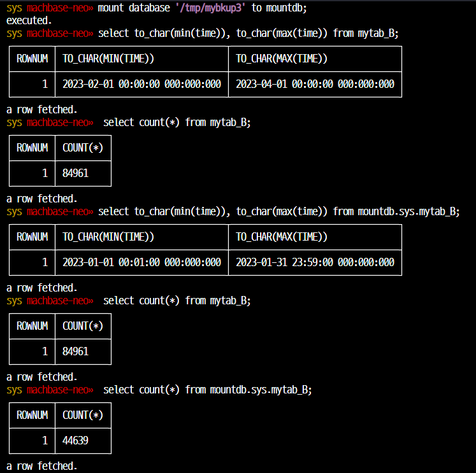The height and width of the screenshot is (473, 476).
Task: Click the query selecting from mountdb.sys.mytab_B time range
Action: [278, 211]
